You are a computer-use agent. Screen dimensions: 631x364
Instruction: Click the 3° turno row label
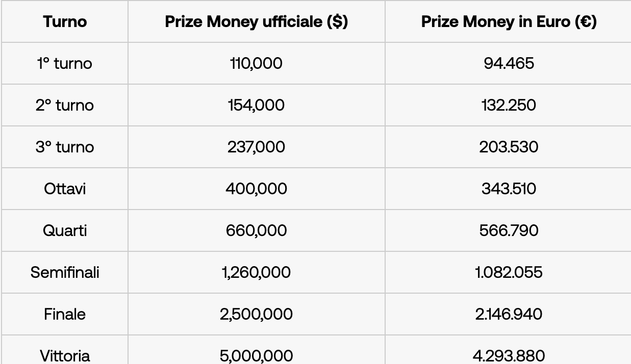pos(65,147)
